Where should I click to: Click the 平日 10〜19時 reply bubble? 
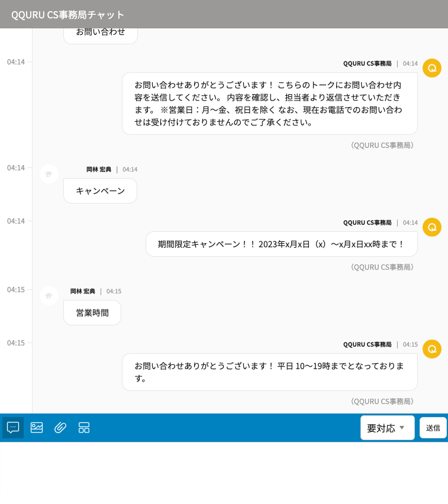tap(269, 372)
